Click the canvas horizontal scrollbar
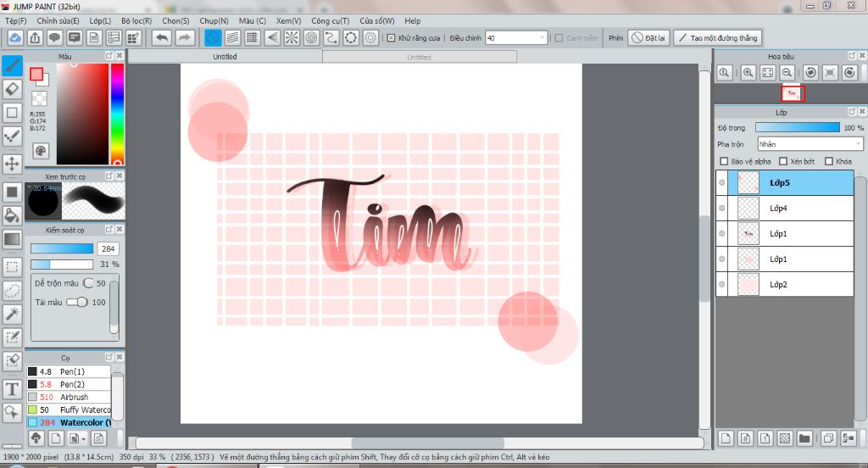The height and width of the screenshot is (468, 868). 427,443
